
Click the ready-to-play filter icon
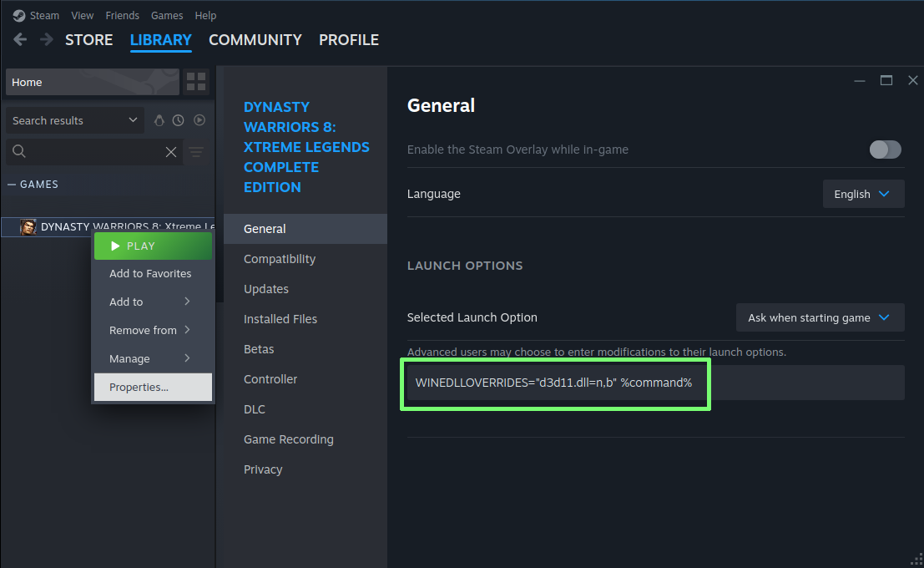pyautogui.click(x=199, y=120)
